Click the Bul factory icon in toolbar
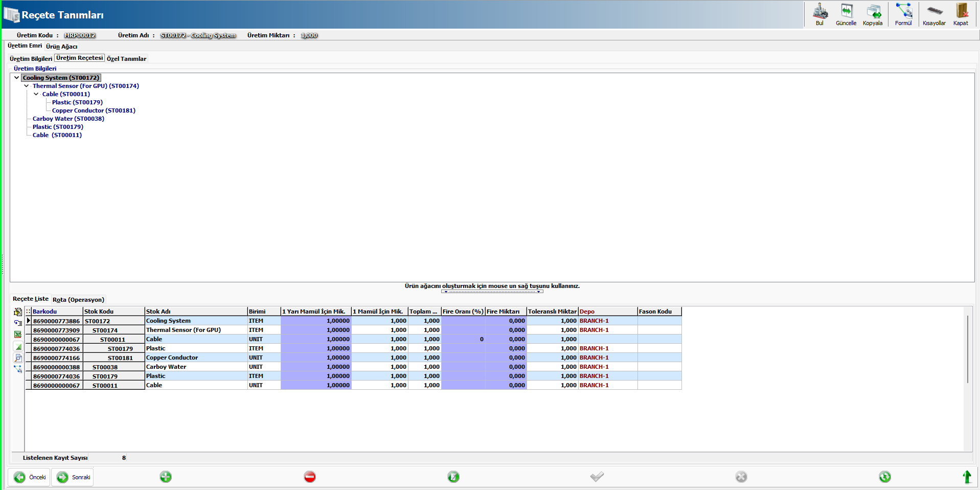 [x=820, y=14]
